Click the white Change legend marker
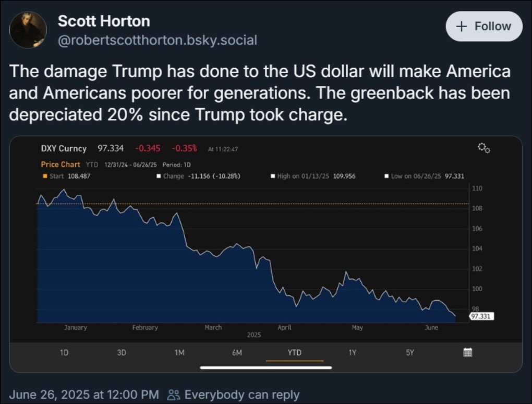 (x=159, y=176)
